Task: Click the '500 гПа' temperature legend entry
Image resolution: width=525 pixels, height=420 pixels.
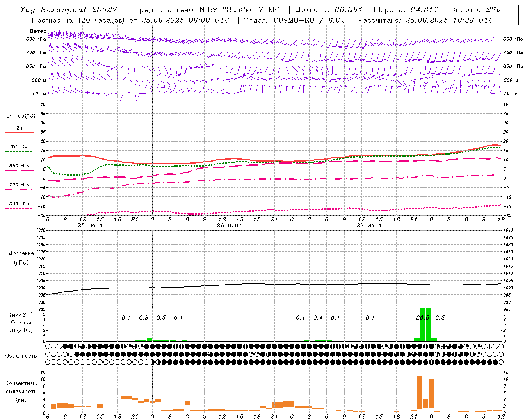Action: pos(19,204)
